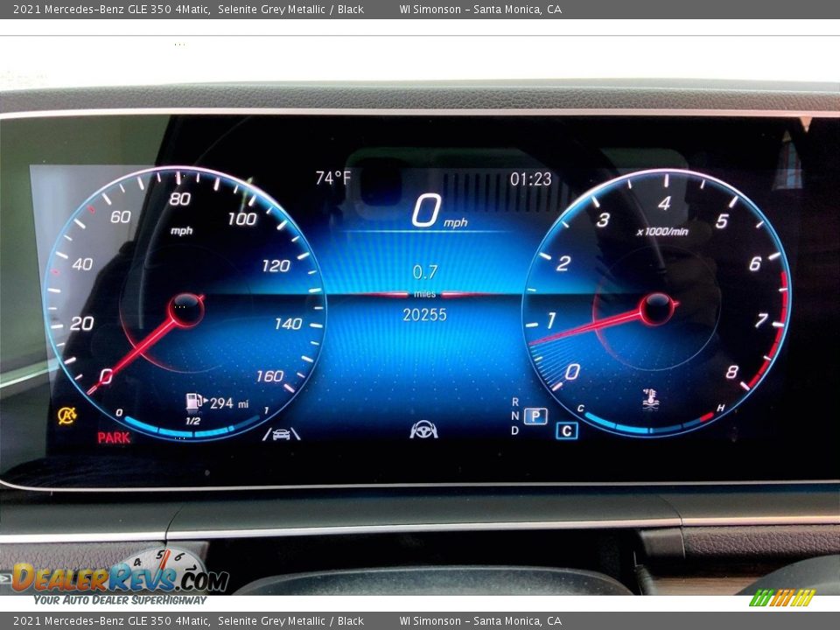Click the 8 mark on tachometer
Viewport: 840px width, 630px height.
732,371
